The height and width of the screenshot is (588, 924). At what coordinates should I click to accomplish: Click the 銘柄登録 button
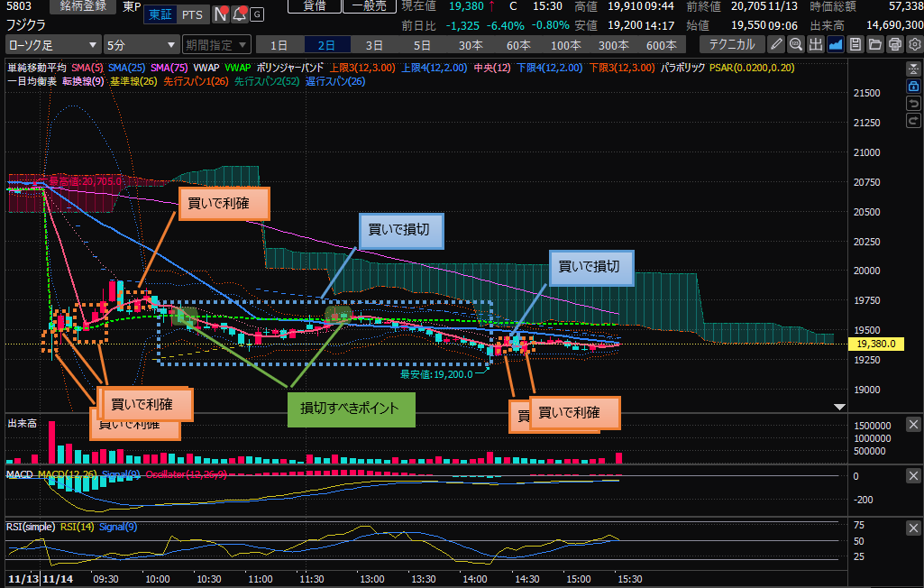(81, 6)
